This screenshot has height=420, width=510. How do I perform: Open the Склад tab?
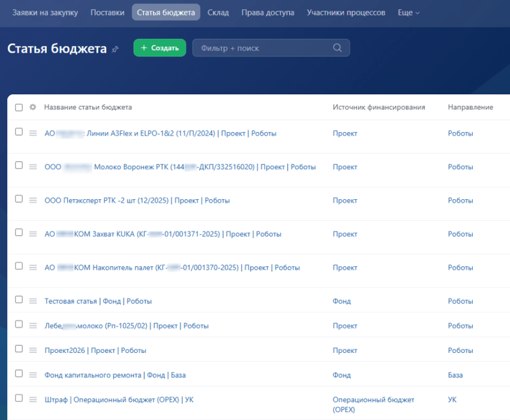point(218,13)
